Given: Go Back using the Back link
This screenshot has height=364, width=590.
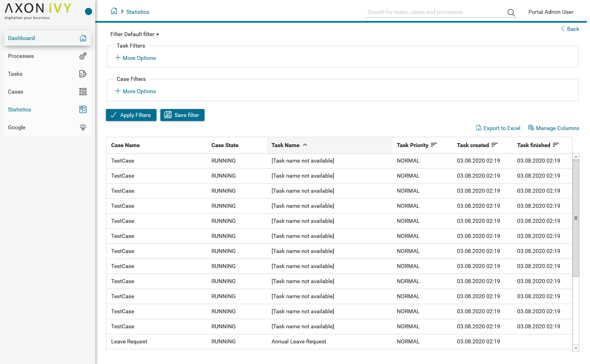Looking at the screenshot, I should (570, 29).
